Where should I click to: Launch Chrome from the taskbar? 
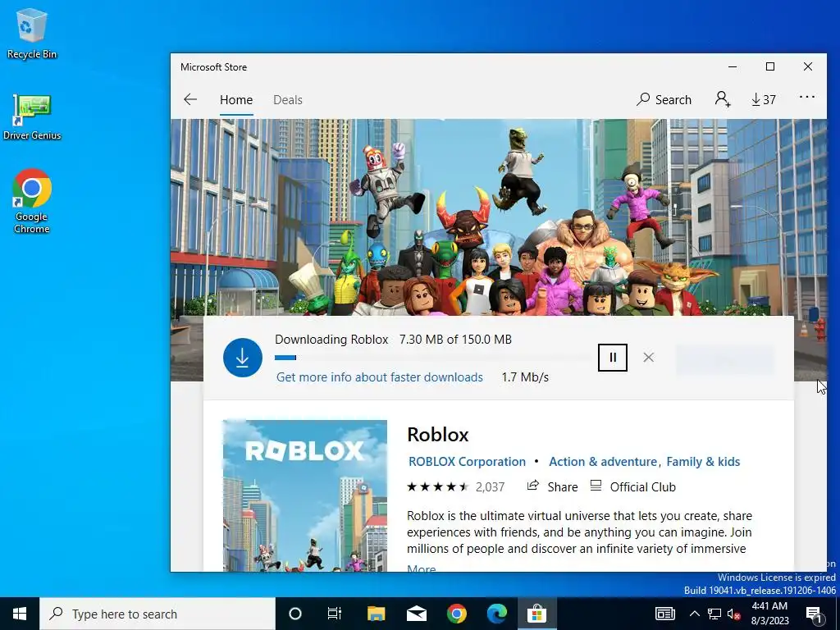[x=456, y=614]
